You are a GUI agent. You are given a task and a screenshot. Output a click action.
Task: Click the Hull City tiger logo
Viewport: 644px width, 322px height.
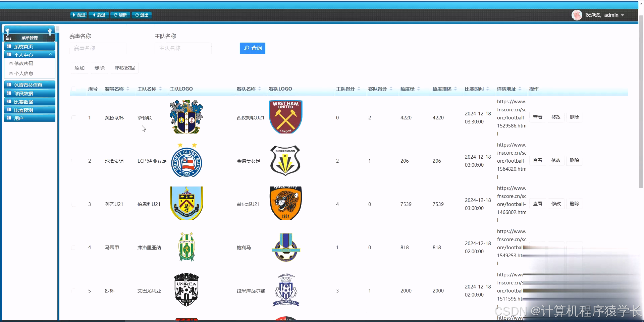[x=286, y=203]
